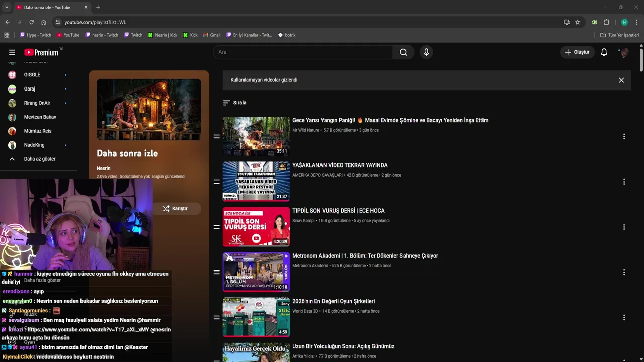Open the account avatar menu

(624, 52)
